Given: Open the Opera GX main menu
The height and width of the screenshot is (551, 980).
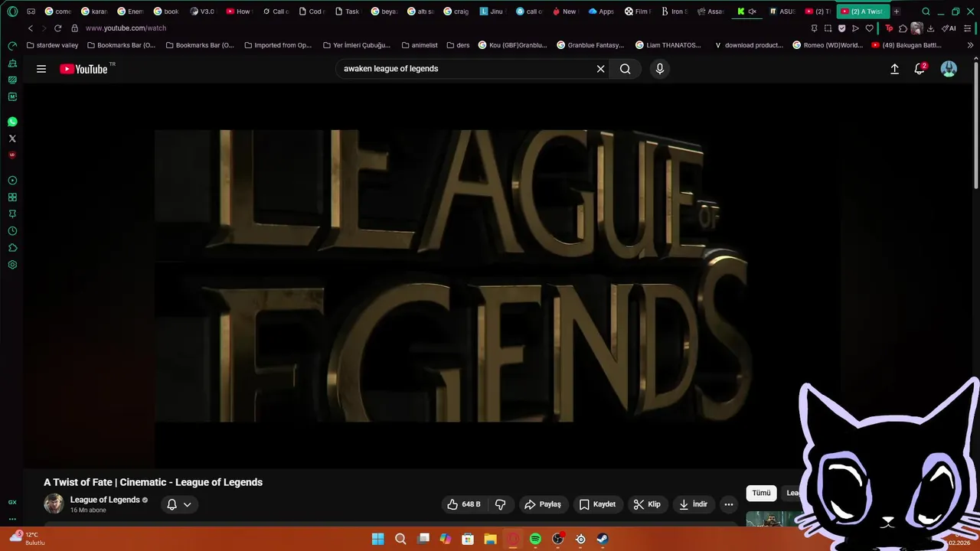Looking at the screenshot, I should click(x=12, y=11).
